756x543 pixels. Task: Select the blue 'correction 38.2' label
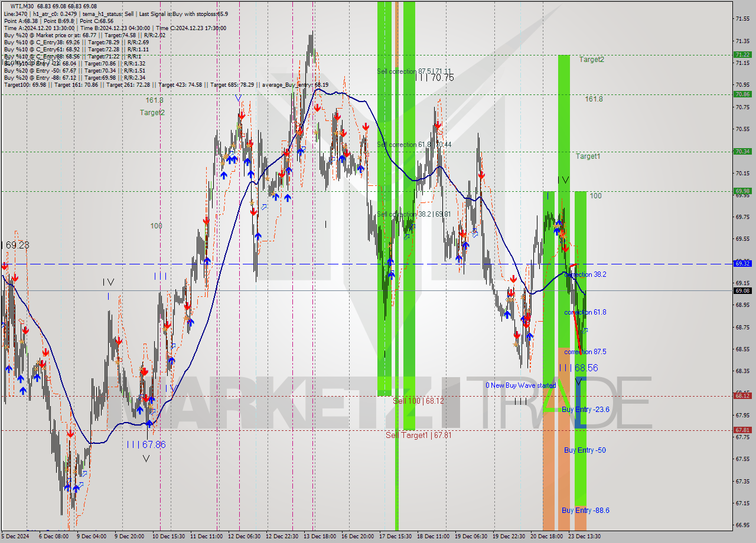(x=585, y=274)
